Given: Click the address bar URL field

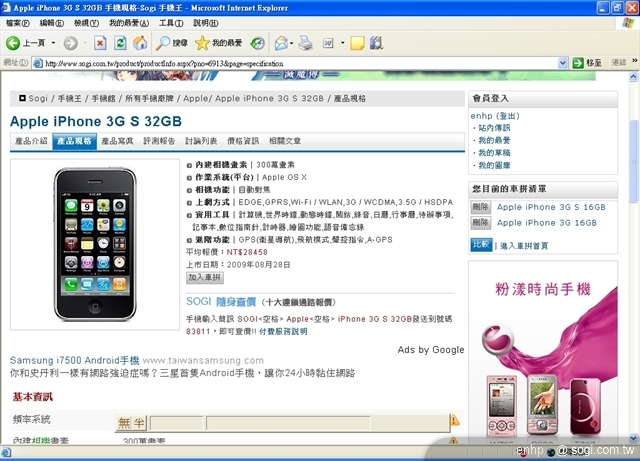Looking at the screenshot, I should point(300,63).
